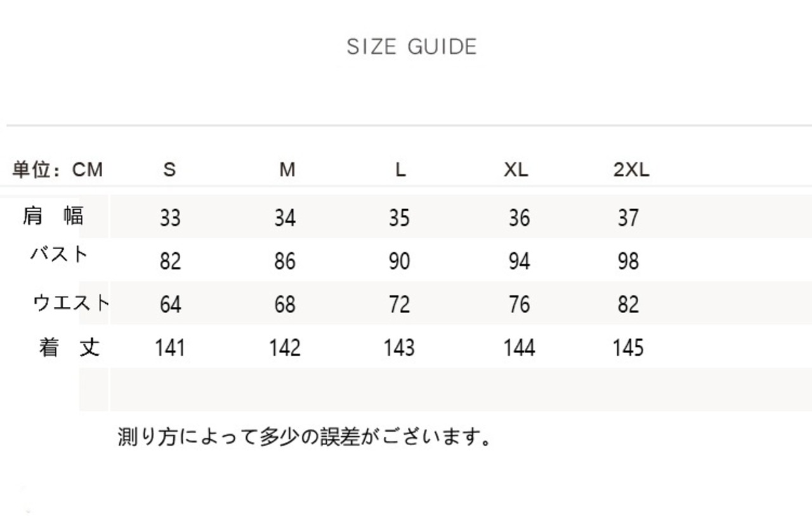
Task: Select the L size column header
Action: (x=400, y=170)
